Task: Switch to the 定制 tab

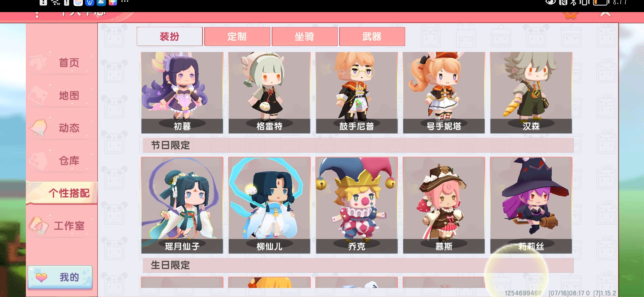Action: (237, 36)
